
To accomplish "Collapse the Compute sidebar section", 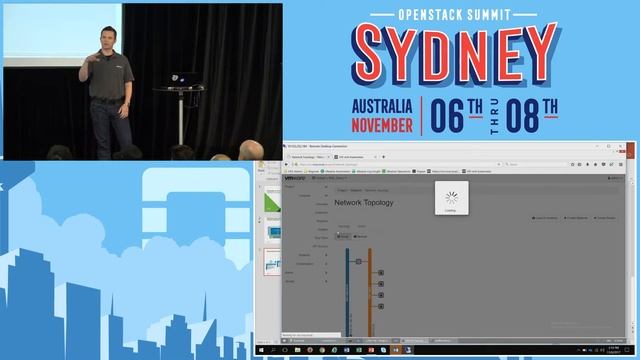I will (312, 196).
